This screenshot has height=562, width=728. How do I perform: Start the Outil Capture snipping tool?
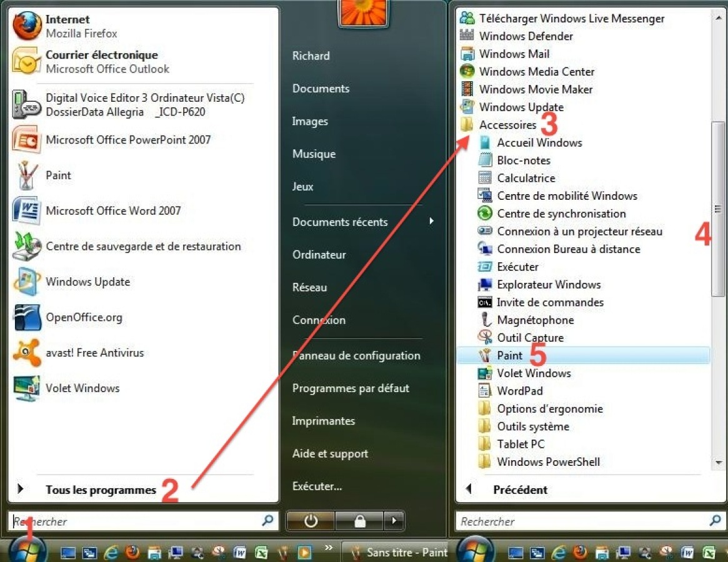click(x=530, y=338)
